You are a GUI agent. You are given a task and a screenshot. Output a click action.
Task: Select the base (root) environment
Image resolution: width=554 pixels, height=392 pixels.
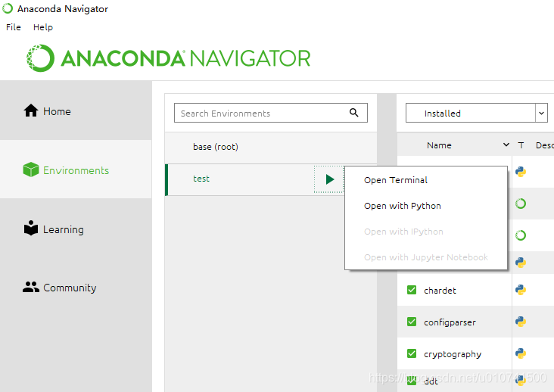pyautogui.click(x=271, y=147)
